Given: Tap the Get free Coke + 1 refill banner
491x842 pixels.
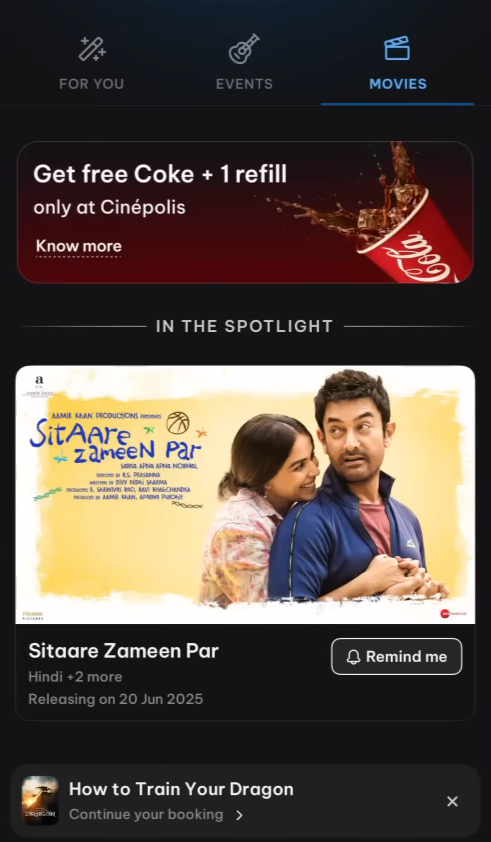Looking at the screenshot, I should coord(246,212).
